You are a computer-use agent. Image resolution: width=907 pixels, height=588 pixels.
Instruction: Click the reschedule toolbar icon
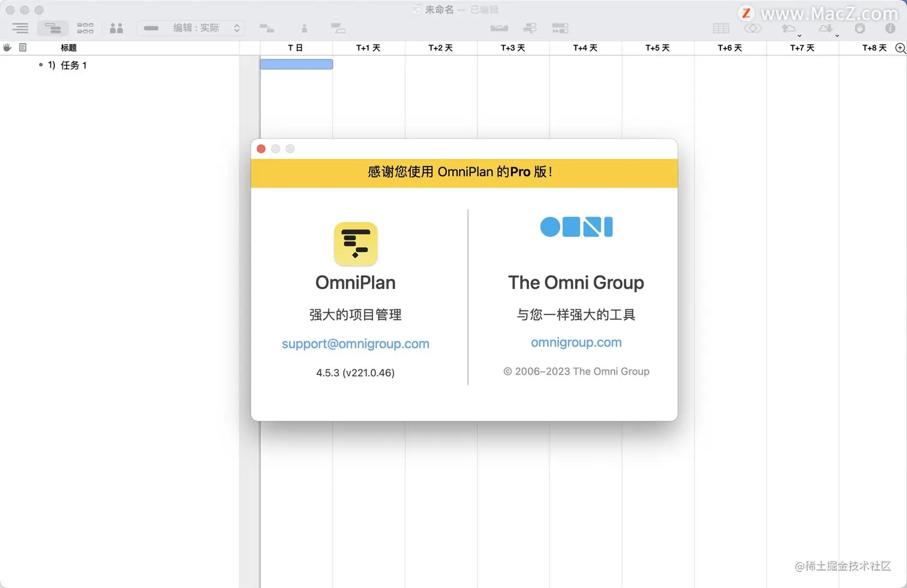coord(530,28)
